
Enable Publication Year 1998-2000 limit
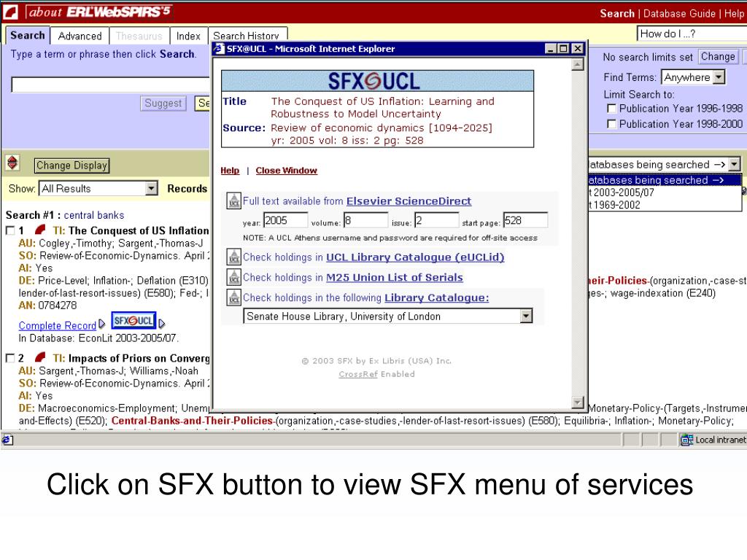(612, 124)
